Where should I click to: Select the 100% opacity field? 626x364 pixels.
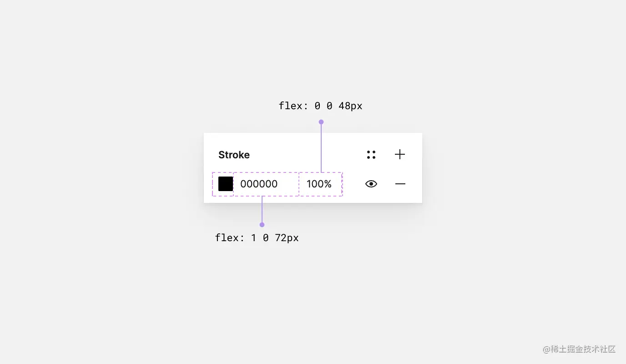coord(321,184)
